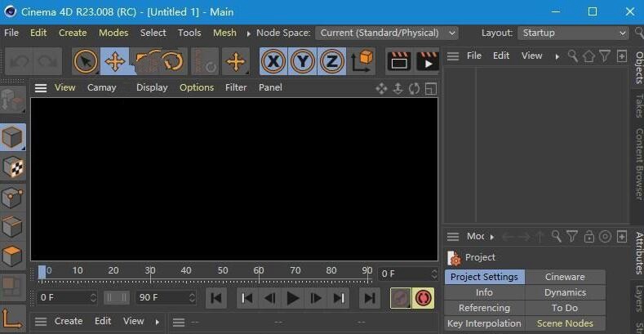Expand Material Manager menu overflow arrow
The width and height of the screenshot is (644, 334).
(157, 322)
